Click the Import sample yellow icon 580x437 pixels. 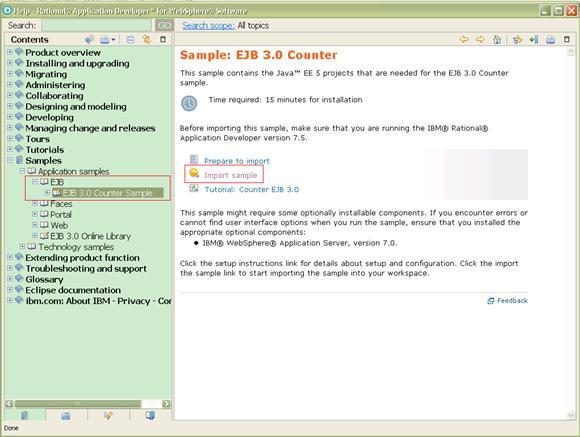[194, 173]
